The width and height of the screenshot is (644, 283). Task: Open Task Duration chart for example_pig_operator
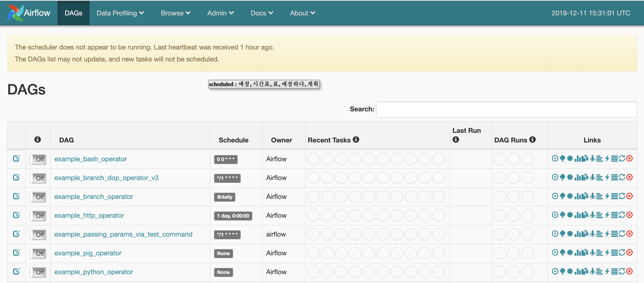pyautogui.click(x=577, y=252)
